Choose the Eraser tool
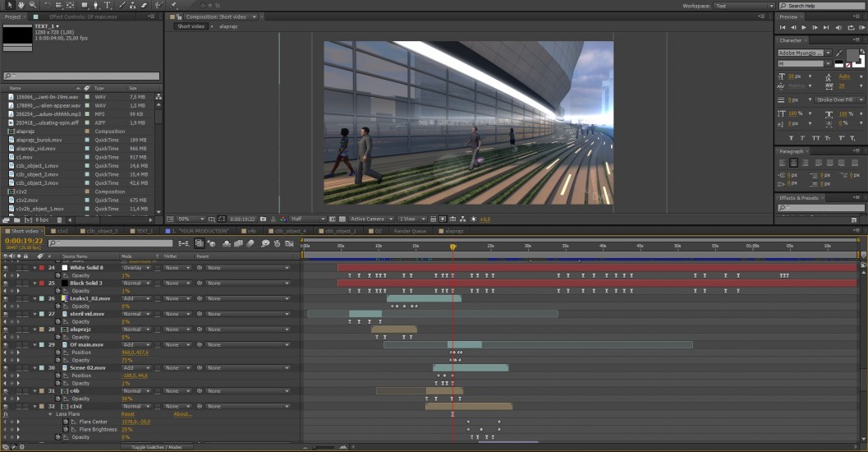Screen dimensions: 868x452 [x=144, y=5]
